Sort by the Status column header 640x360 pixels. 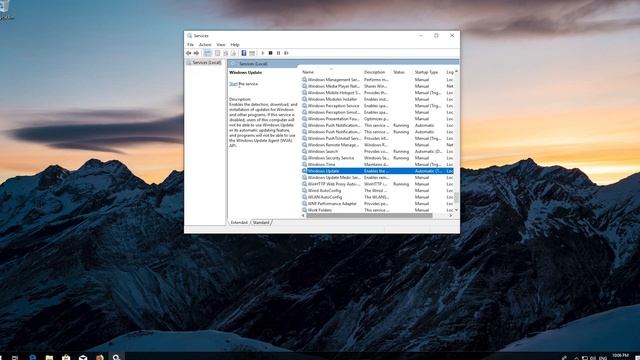click(x=402, y=72)
